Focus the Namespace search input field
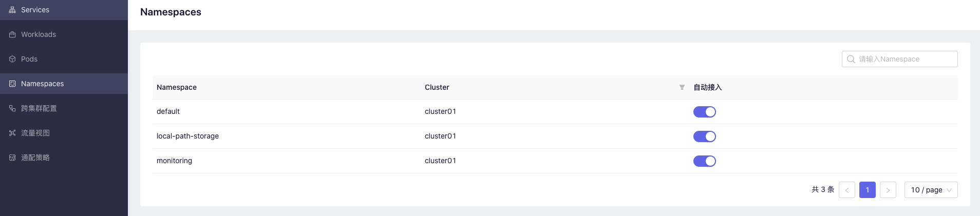The height and width of the screenshot is (216, 980). [x=900, y=59]
